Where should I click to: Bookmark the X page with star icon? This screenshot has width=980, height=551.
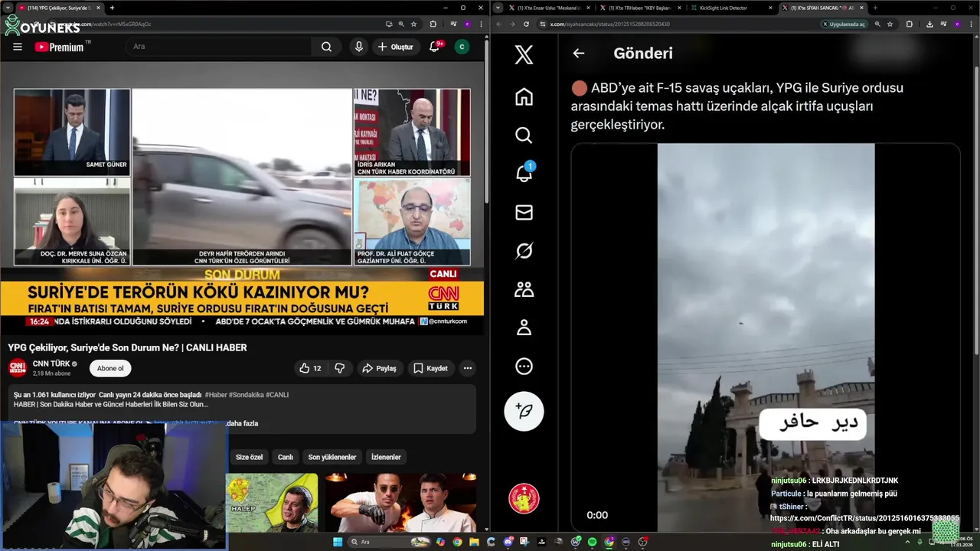[x=890, y=24]
